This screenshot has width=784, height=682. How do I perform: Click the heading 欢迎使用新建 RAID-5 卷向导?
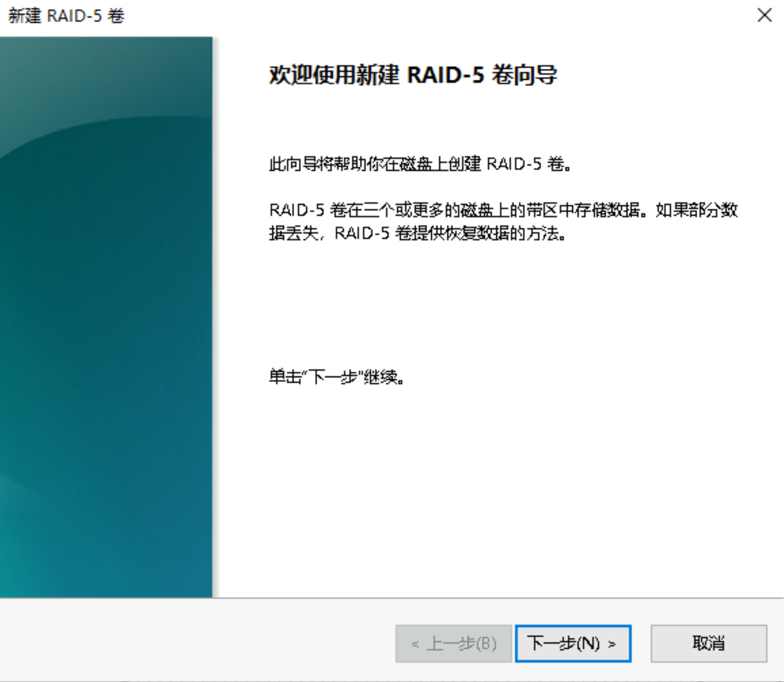(x=413, y=75)
